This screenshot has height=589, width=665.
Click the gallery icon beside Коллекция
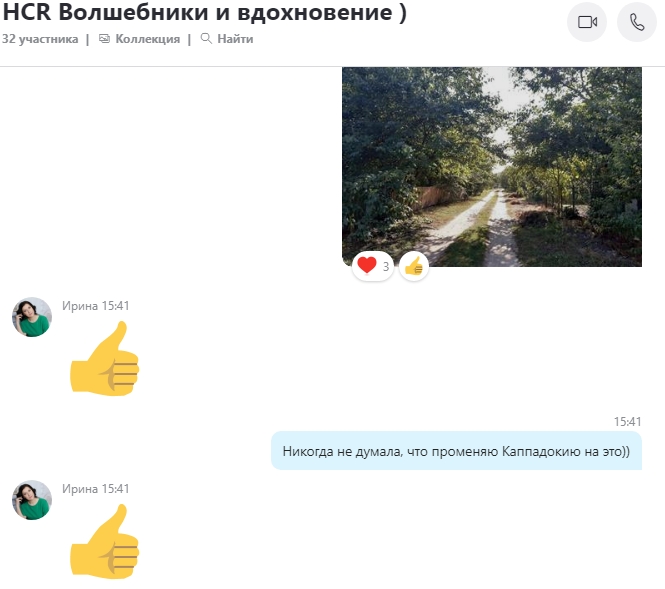click(104, 39)
